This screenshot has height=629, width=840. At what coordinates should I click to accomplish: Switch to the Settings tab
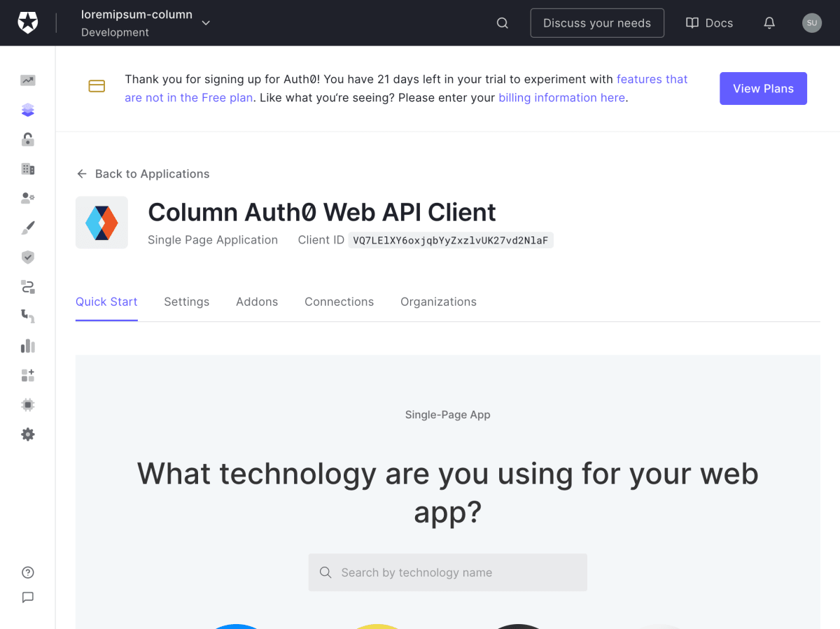(186, 302)
